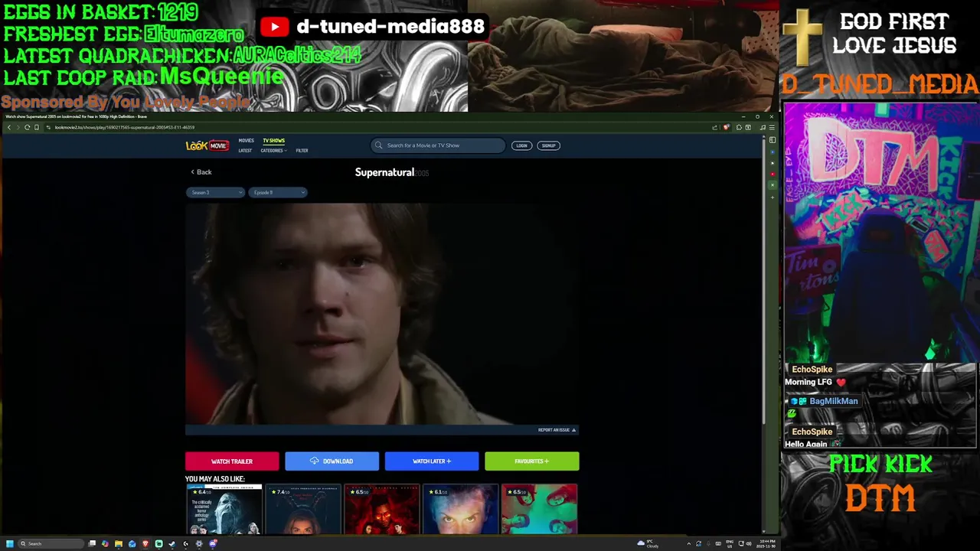Click the BagMilkMan chat username
980x551 pixels.
[x=833, y=401]
